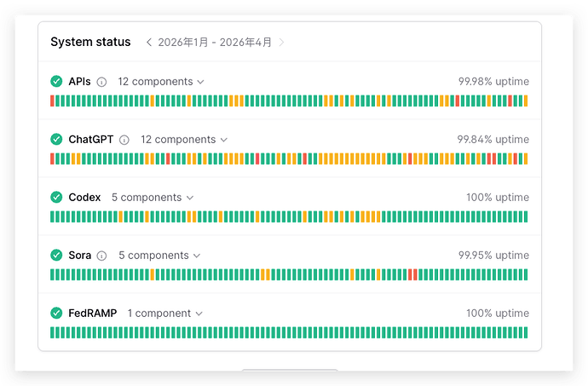Click the Sora green check status icon
The image size is (588, 386).
(56, 255)
